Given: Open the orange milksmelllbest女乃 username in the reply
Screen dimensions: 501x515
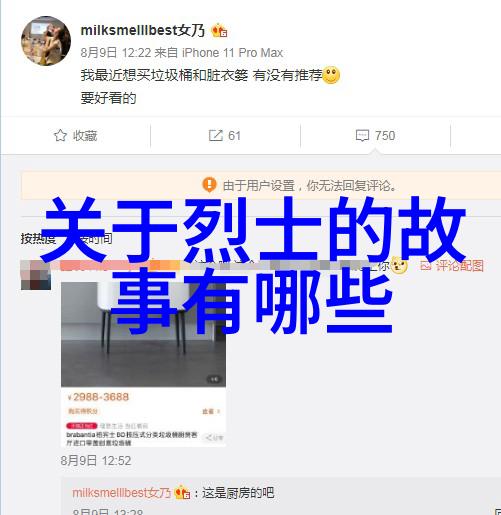Looking at the screenshot, I should pyautogui.click(x=122, y=493).
